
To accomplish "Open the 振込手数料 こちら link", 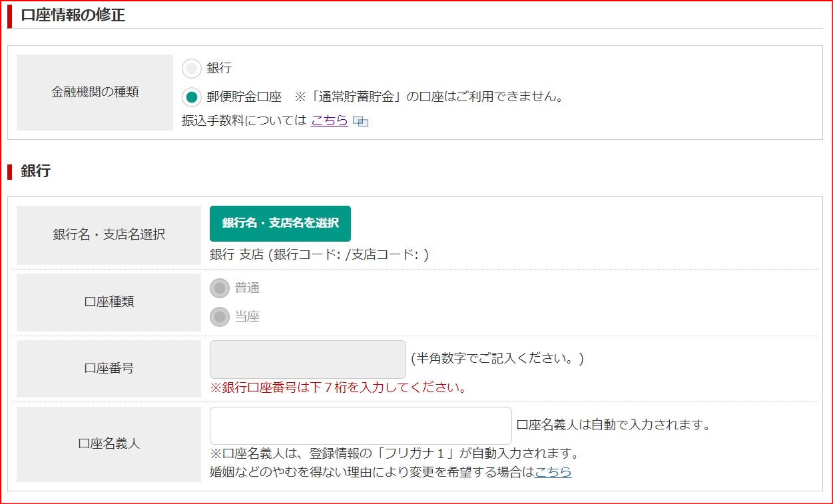I will point(329,121).
